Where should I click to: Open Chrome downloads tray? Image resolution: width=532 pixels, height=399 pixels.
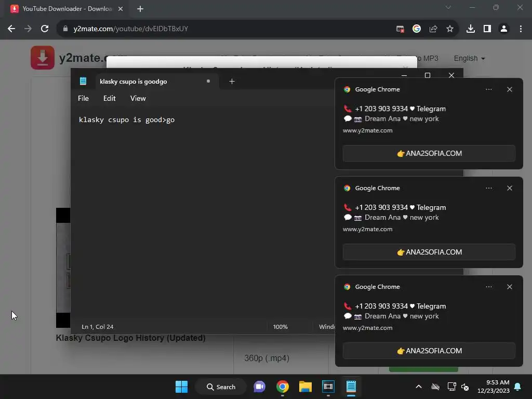pos(471,29)
